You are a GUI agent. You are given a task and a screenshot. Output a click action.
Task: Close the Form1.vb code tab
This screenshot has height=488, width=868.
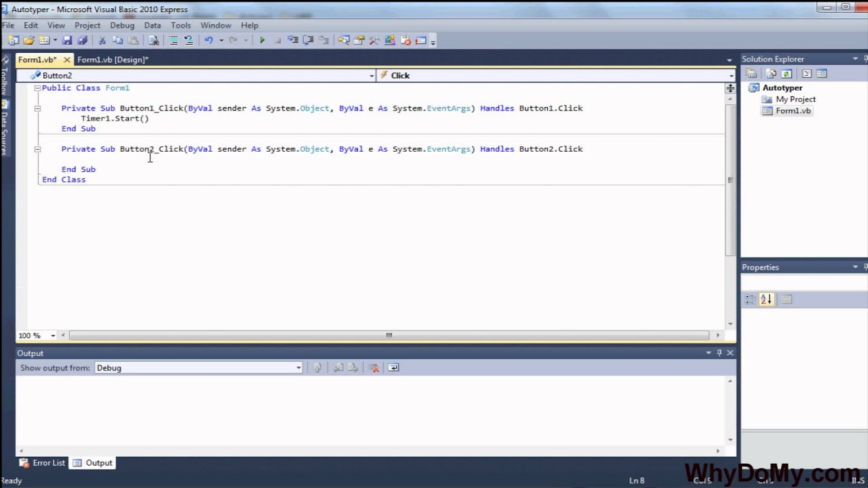(x=66, y=60)
